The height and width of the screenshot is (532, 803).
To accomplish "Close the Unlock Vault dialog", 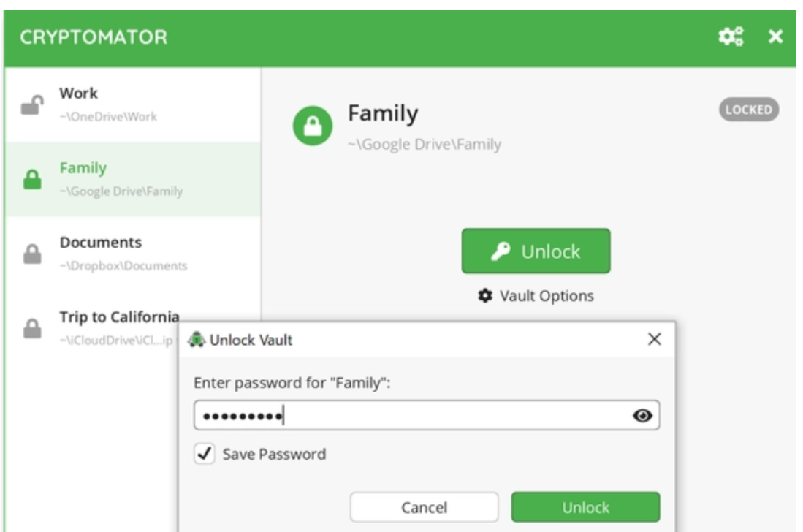I will coord(654,339).
